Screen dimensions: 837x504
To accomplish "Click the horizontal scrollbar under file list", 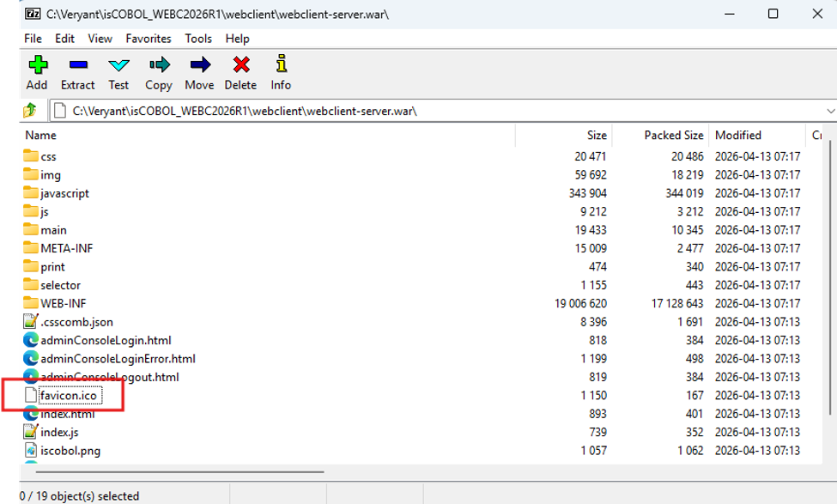I will pyautogui.click(x=180, y=472).
